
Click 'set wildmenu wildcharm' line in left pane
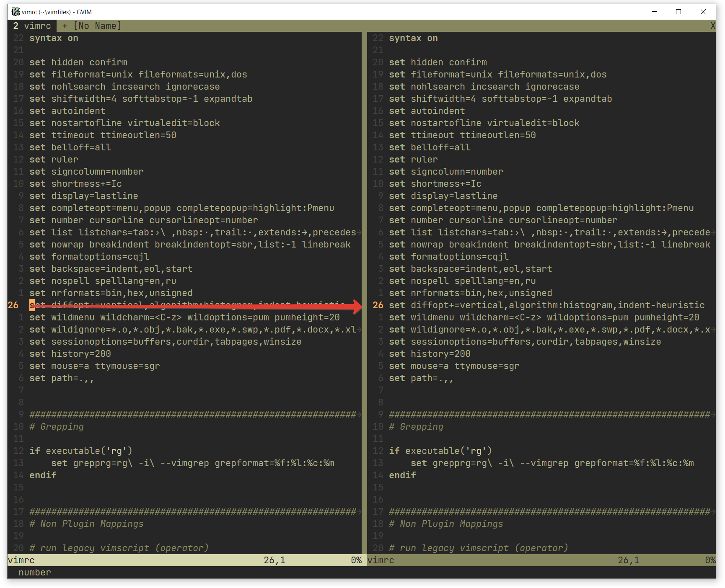(x=184, y=317)
